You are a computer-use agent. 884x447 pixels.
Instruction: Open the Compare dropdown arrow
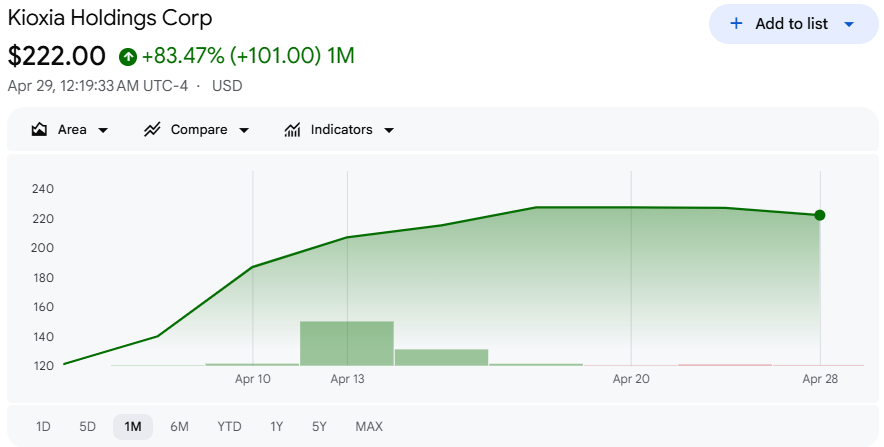click(x=244, y=131)
